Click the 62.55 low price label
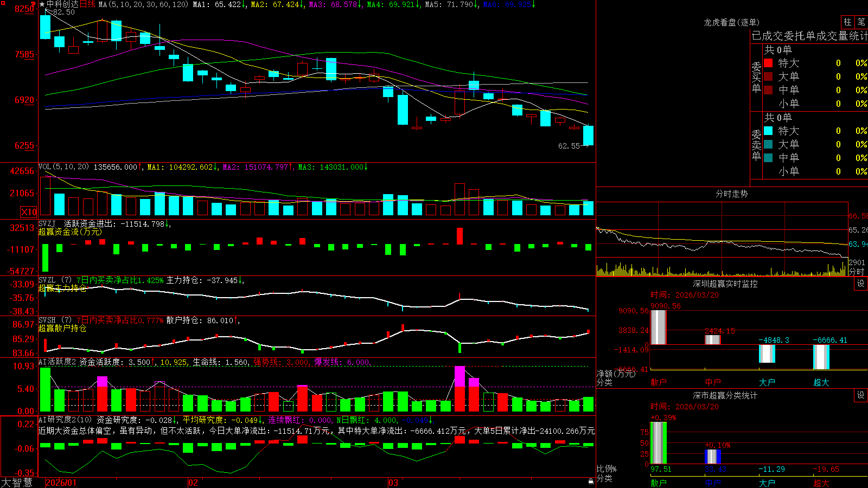Viewport: 868px width, 488px height. 569,146
